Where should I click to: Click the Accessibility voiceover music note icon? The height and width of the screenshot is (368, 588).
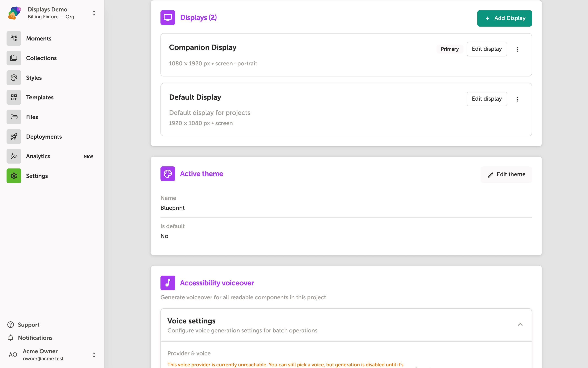168,283
